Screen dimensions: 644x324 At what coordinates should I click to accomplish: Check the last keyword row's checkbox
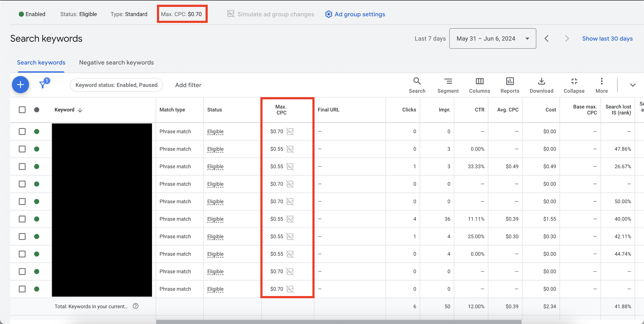[22, 289]
